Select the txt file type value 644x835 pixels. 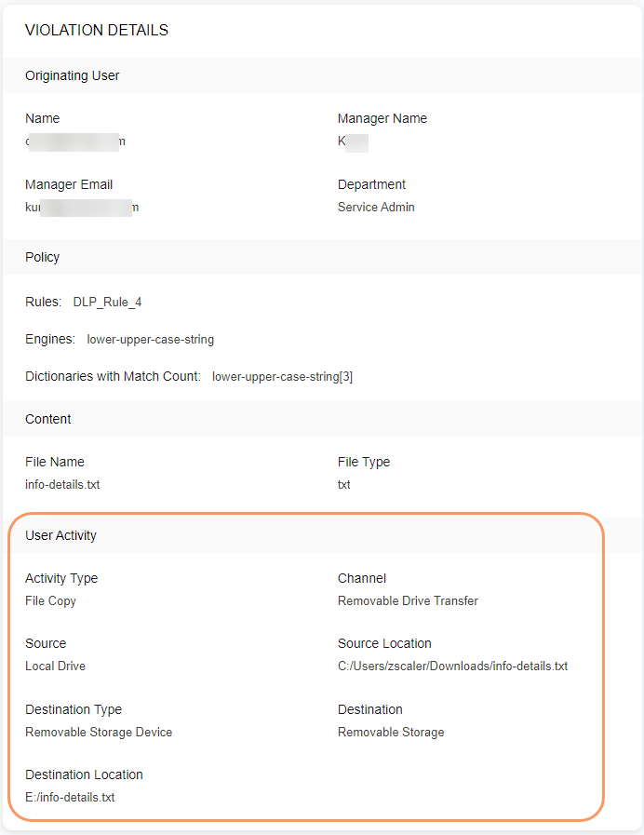point(343,484)
